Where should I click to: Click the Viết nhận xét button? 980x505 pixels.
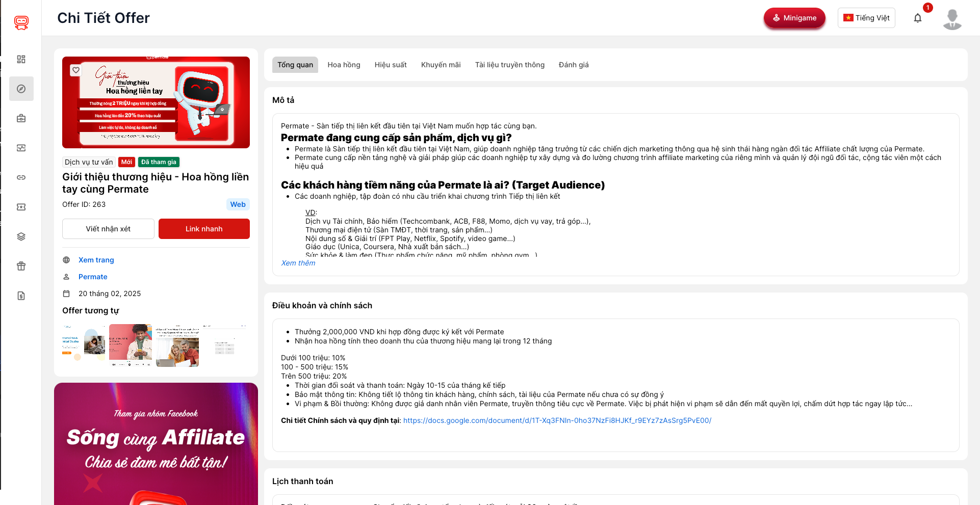click(x=108, y=229)
